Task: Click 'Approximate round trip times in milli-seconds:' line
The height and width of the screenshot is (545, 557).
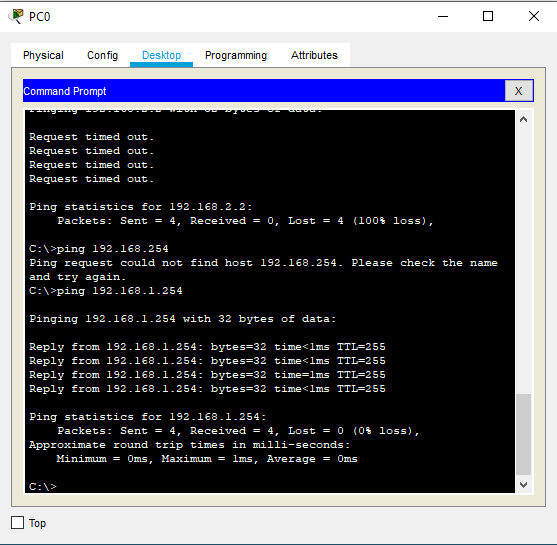Action: pos(190,444)
